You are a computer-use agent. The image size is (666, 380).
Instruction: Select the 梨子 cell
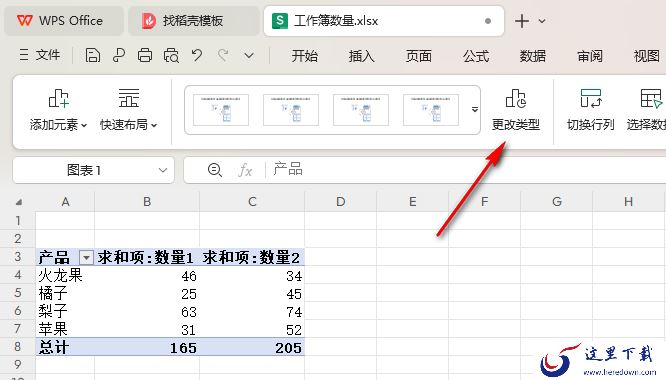coord(65,311)
